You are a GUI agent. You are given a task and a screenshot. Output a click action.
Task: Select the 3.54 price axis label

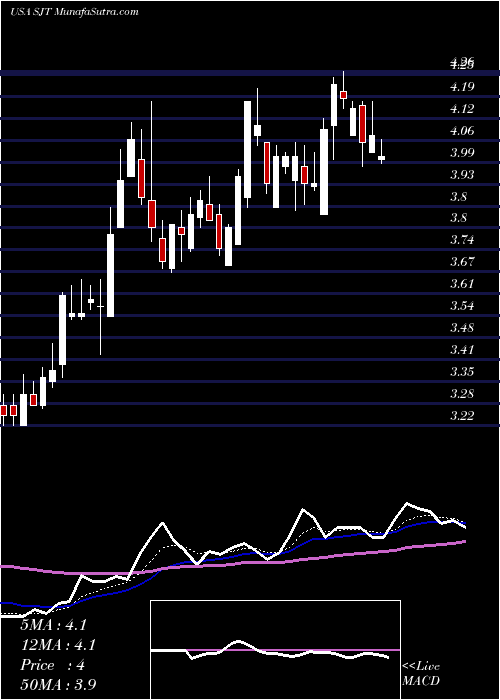pos(462,306)
